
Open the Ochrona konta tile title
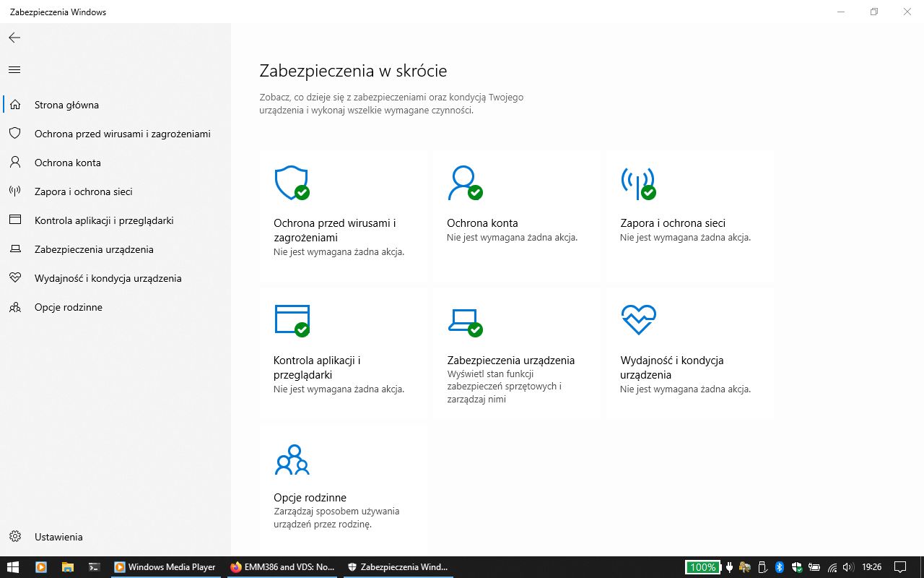(482, 223)
